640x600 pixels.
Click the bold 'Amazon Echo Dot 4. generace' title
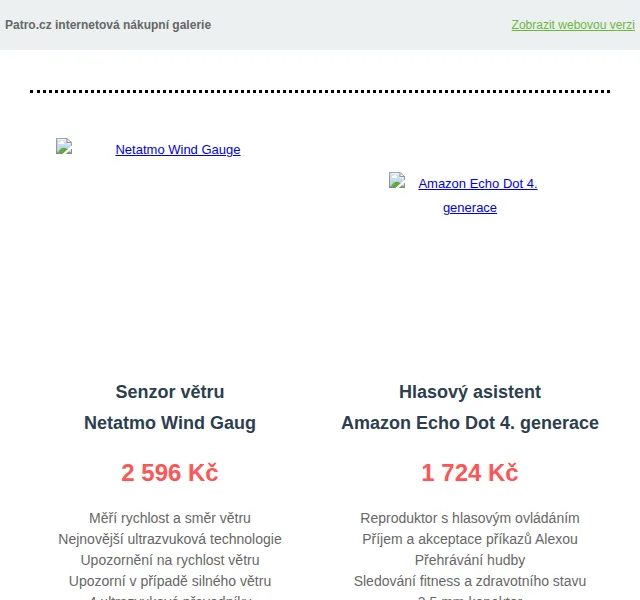tap(470, 423)
